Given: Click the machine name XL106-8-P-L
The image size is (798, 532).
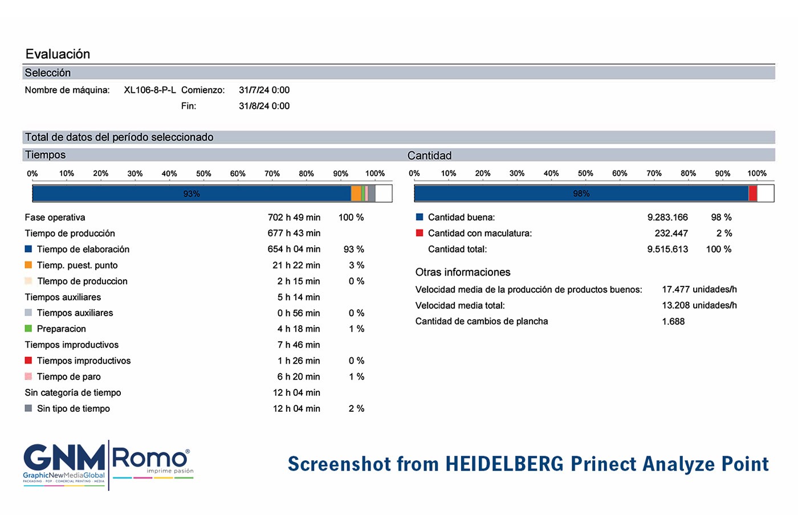Looking at the screenshot, I should pyautogui.click(x=150, y=90).
